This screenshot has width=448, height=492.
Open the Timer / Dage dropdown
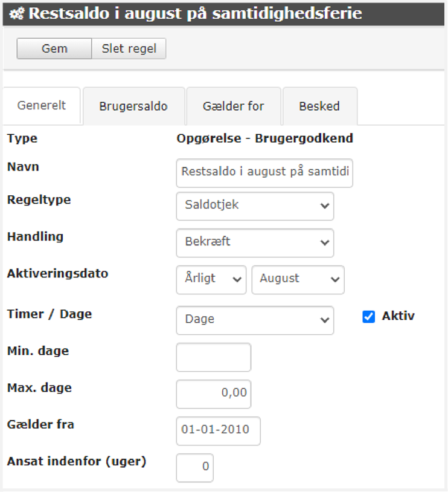(x=255, y=320)
